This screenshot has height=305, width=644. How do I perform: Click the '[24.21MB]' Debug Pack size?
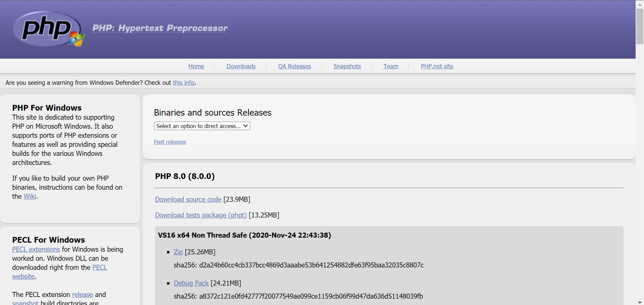pos(226,283)
